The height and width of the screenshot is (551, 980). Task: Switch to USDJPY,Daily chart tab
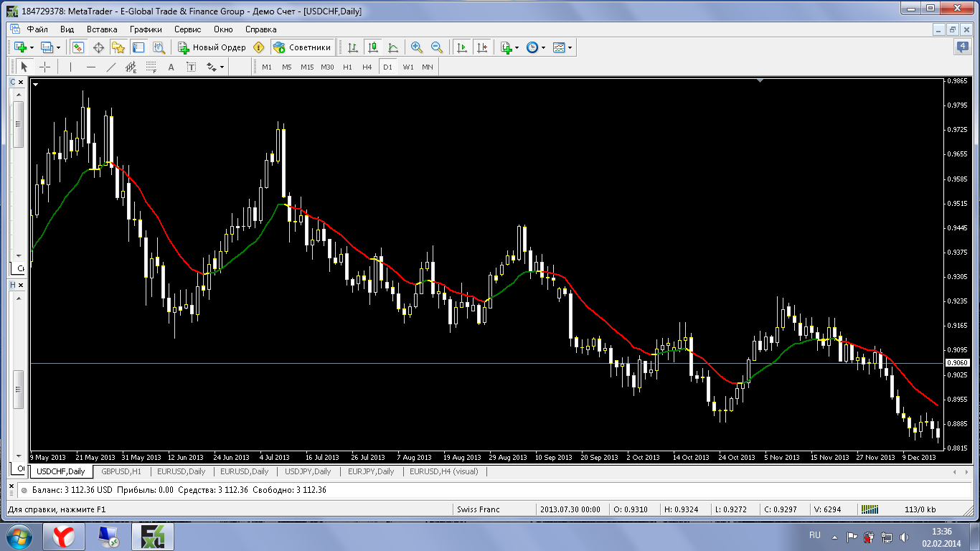308,471
